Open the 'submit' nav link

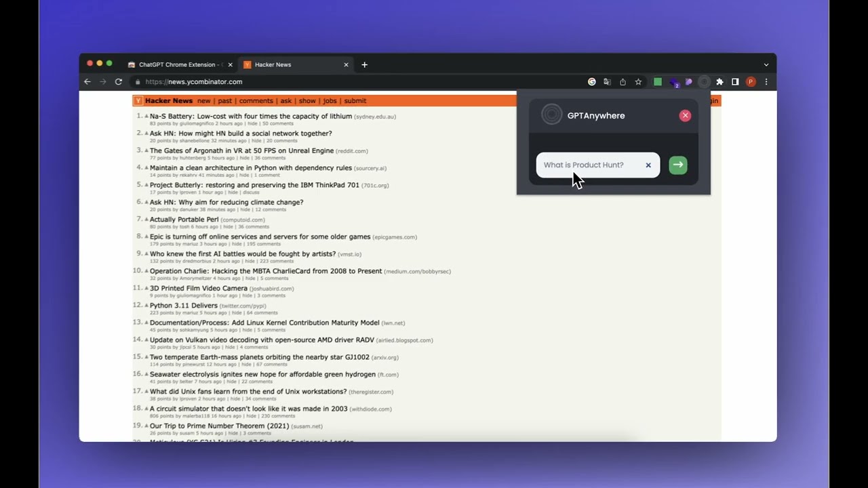pos(355,101)
